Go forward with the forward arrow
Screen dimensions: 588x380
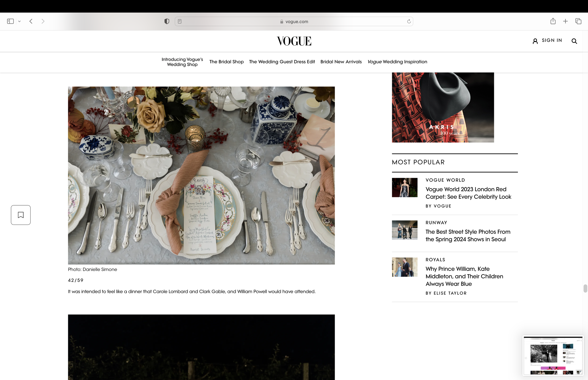click(x=43, y=21)
